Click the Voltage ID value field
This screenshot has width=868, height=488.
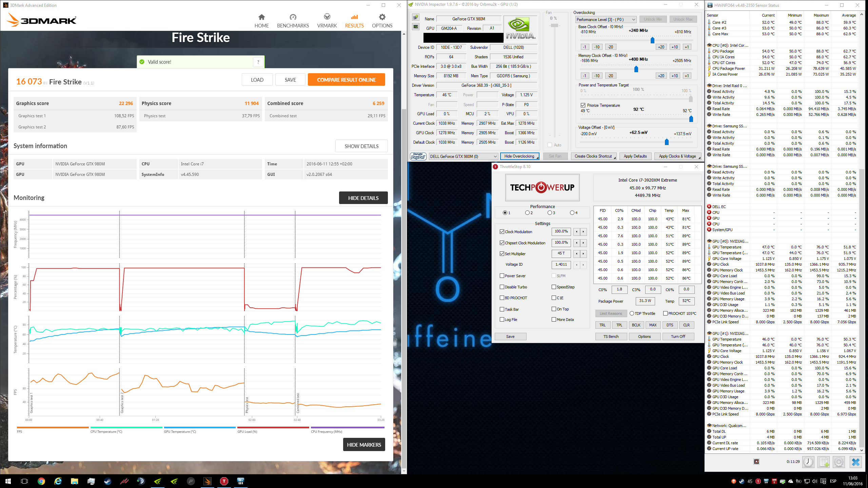(x=561, y=265)
